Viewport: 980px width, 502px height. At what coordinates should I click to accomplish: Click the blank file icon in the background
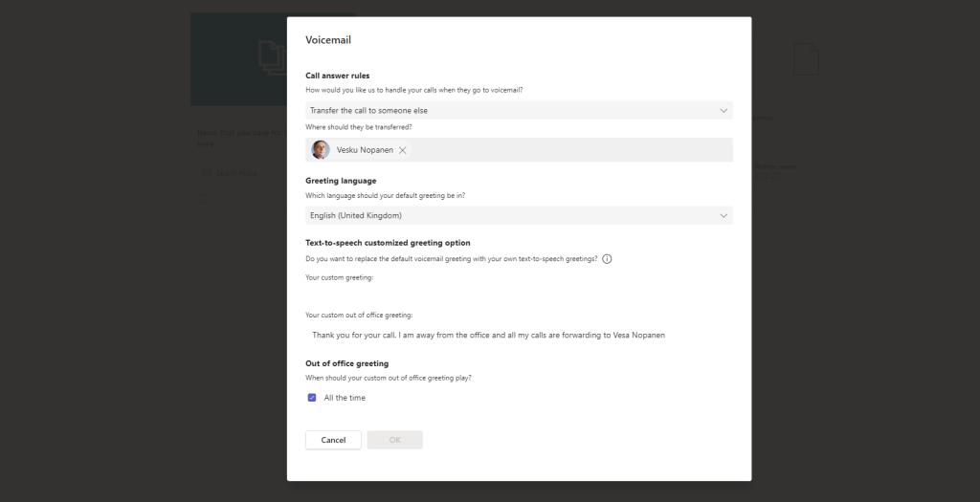[x=805, y=59]
